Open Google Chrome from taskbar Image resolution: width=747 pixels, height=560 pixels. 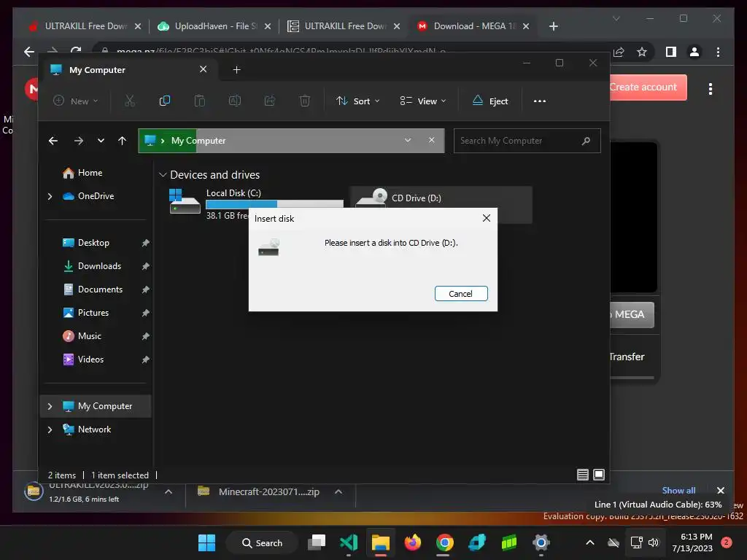444,542
